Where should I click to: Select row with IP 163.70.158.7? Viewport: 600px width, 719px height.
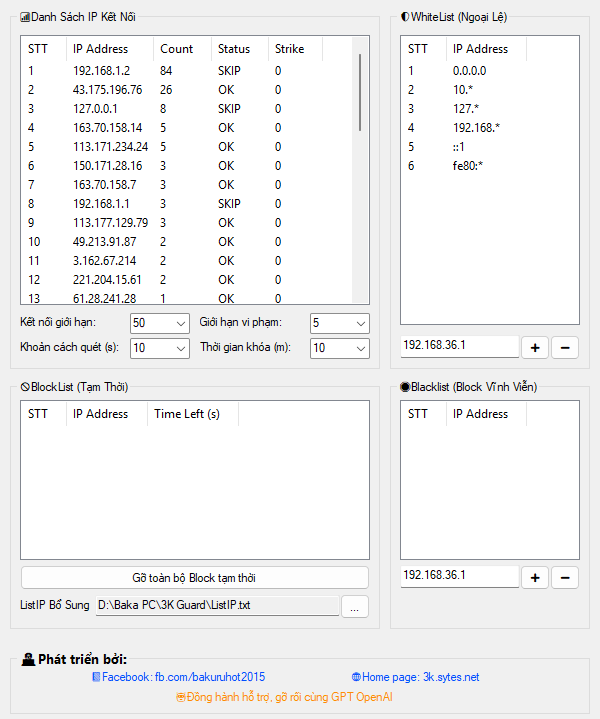187,185
